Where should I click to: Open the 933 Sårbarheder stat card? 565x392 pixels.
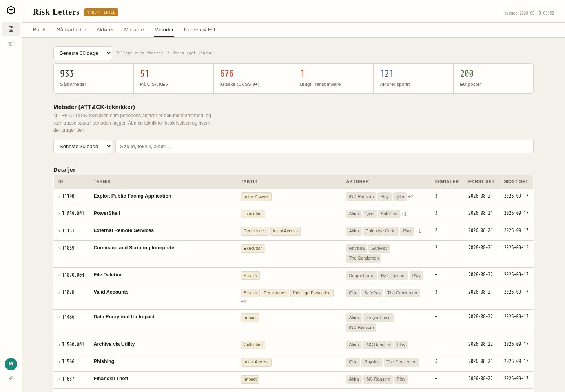pos(94,78)
